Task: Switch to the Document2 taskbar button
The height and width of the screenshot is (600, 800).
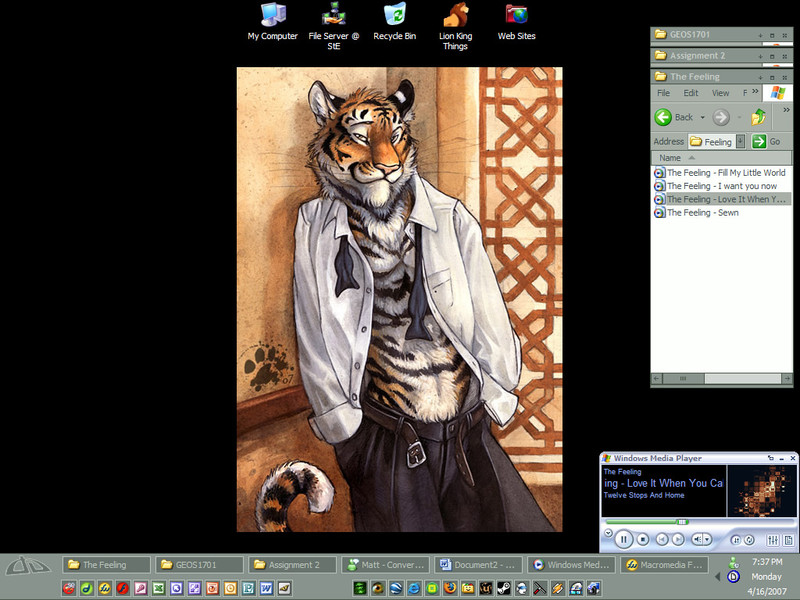Action: pos(478,565)
